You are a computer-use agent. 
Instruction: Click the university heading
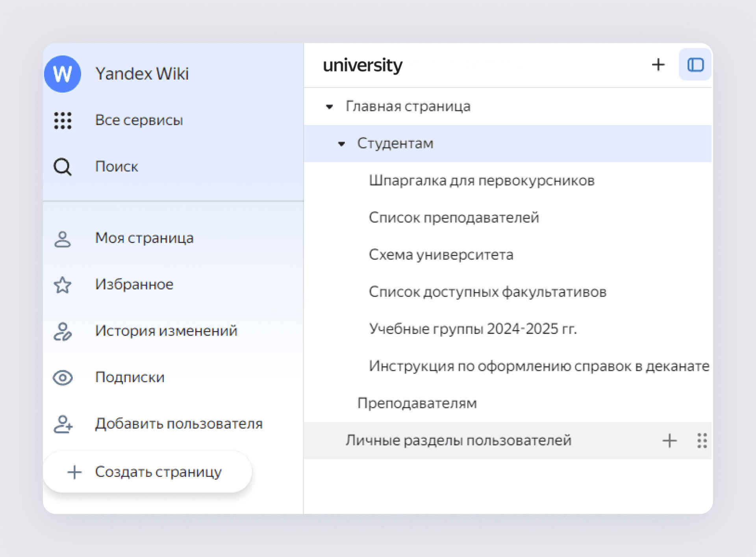[x=363, y=65]
